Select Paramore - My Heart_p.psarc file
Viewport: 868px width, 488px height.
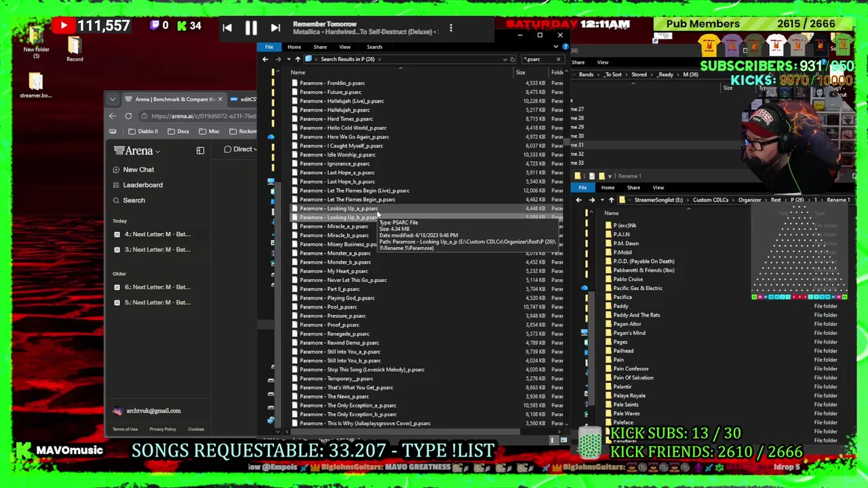point(334,271)
